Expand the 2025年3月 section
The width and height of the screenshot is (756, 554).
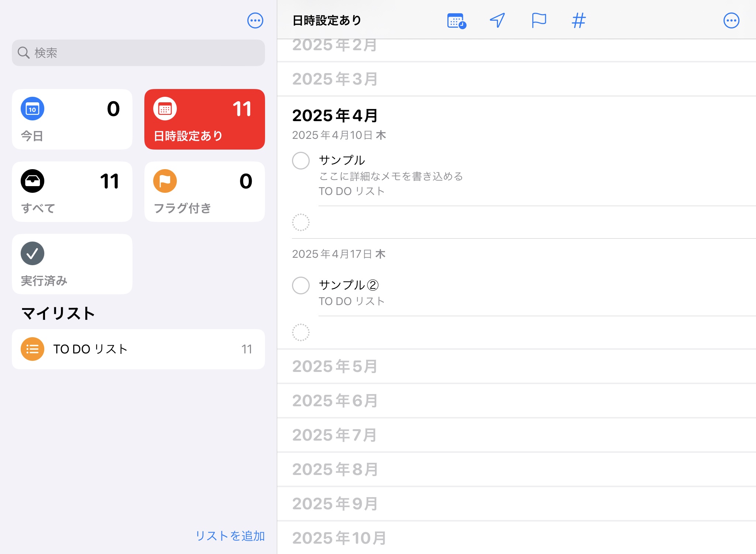coord(335,79)
